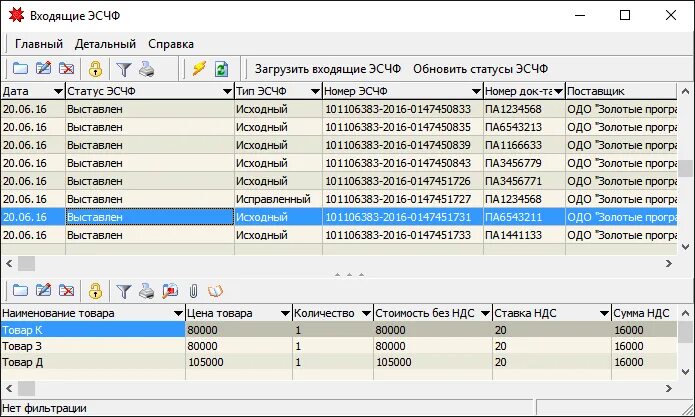Click the padlock icon in the upper toolbar
This screenshot has width=695, height=417.
point(95,69)
